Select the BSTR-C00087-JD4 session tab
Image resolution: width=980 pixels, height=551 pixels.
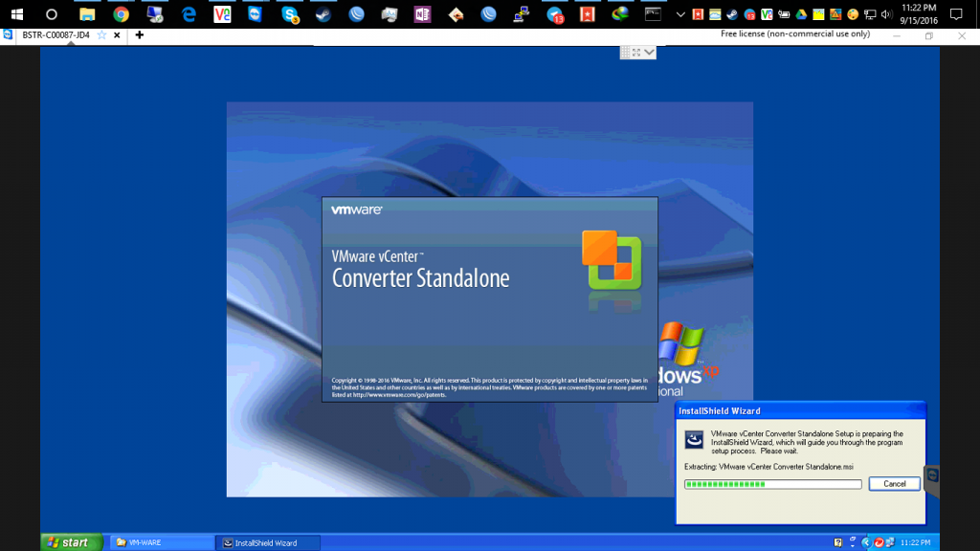coord(56,35)
